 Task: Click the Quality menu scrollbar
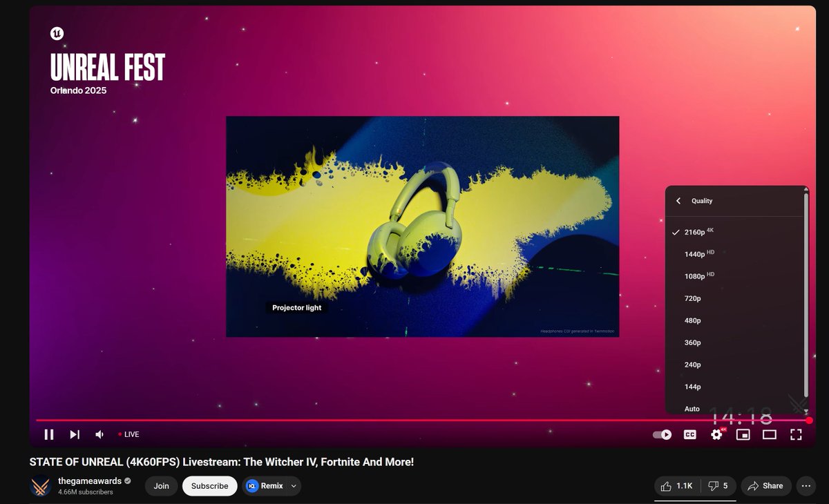[x=806, y=294]
